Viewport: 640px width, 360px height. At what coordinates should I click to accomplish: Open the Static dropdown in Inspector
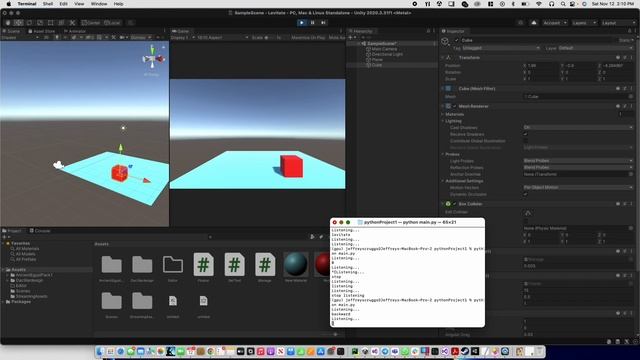pos(626,40)
